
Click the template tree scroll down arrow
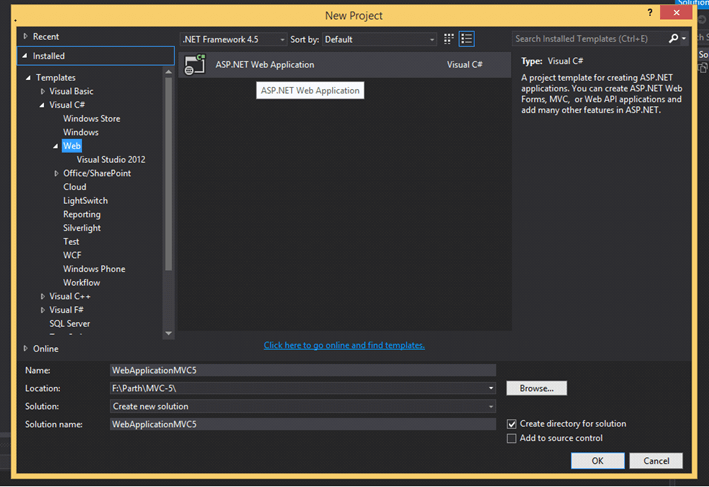click(169, 333)
